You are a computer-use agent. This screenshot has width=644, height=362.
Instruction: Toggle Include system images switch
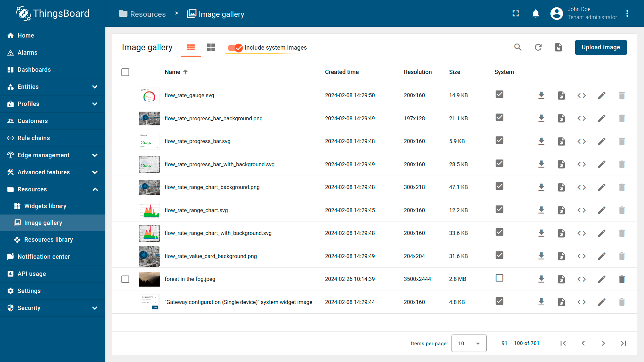[x=235, y=48]
